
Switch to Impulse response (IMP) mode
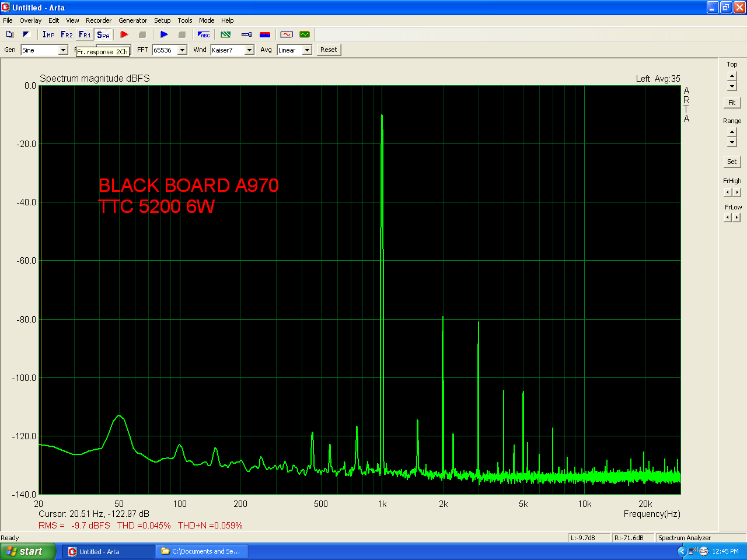pos(48,34)
